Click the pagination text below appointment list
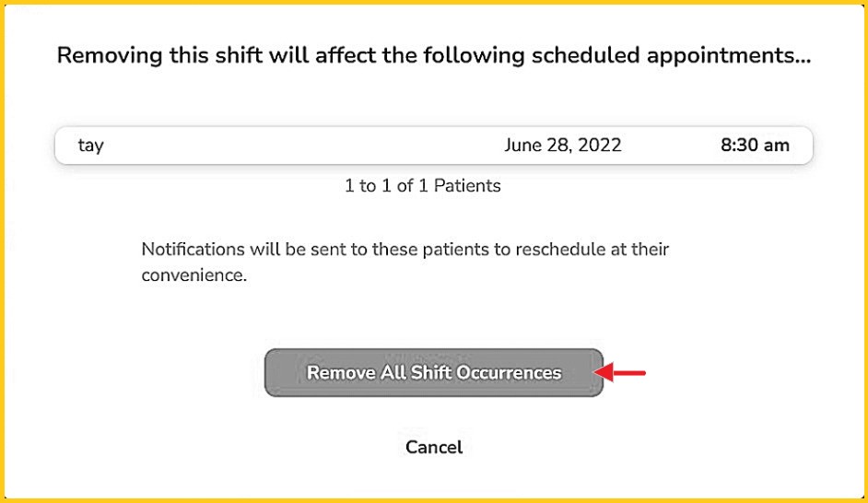 pos(422,186)
